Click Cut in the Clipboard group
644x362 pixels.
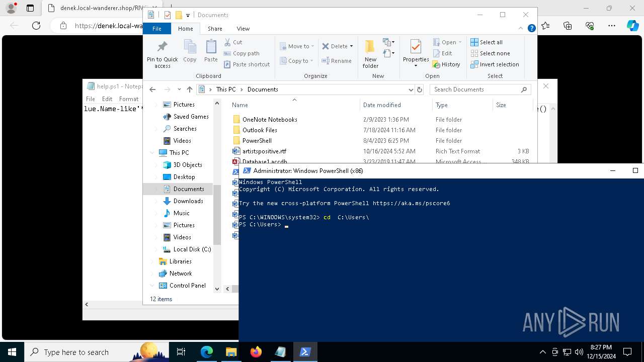point(233,42)
